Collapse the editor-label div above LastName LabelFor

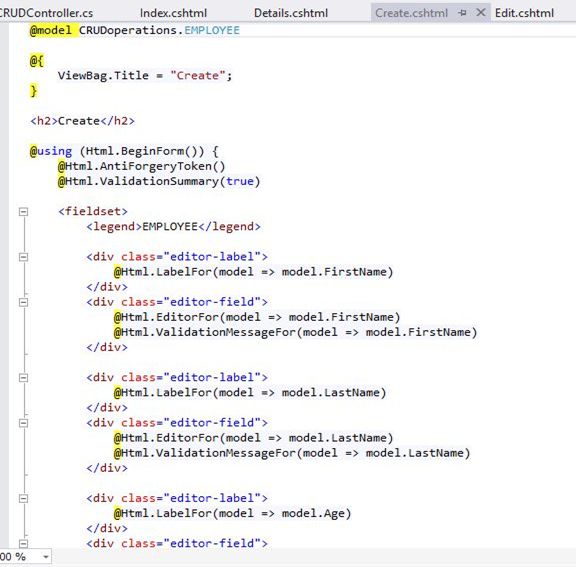coord(24,378)
